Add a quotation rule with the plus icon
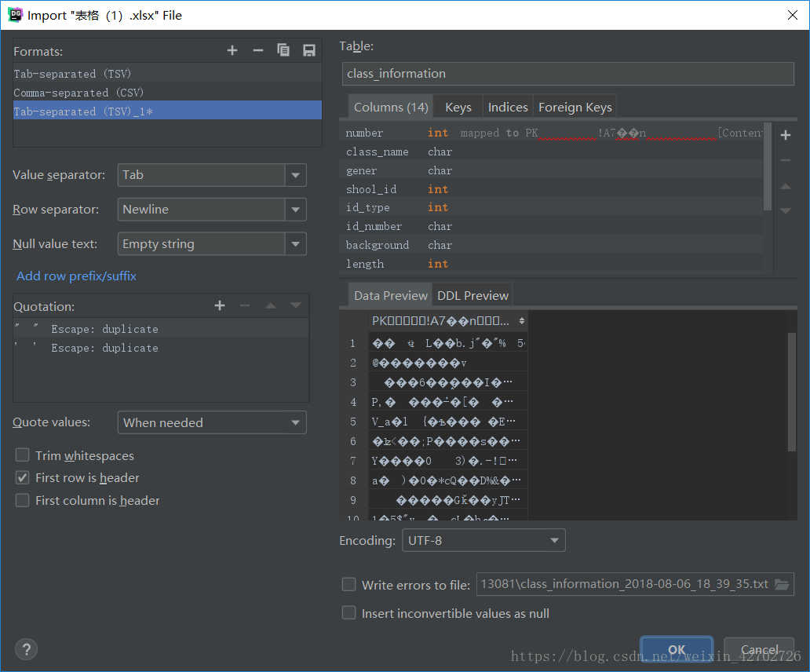810x672 pixels. [220, 306]
